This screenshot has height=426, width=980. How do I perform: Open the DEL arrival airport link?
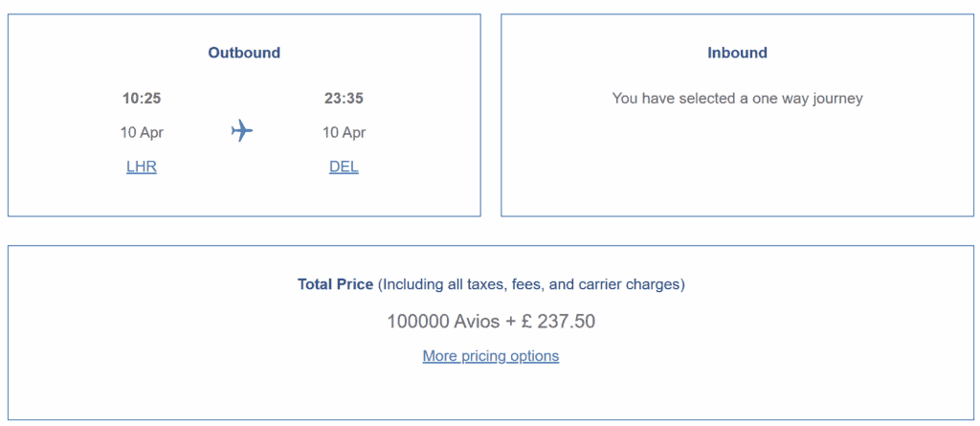tap(344, 167)
